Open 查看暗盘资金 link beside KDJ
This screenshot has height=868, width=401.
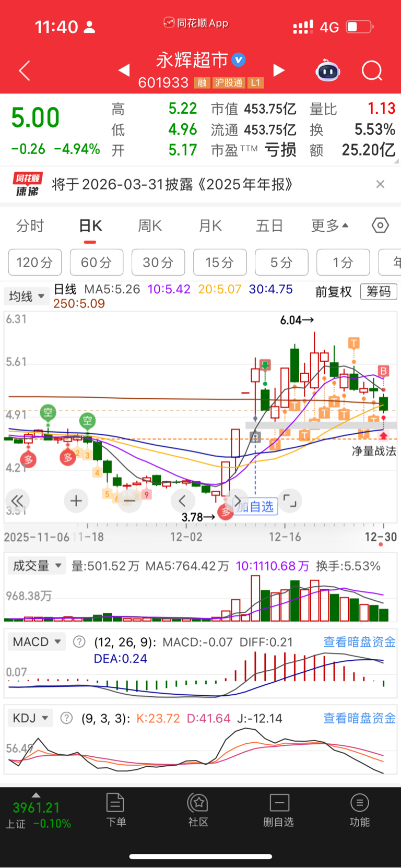pyautogui.click(x=359, y=718)
